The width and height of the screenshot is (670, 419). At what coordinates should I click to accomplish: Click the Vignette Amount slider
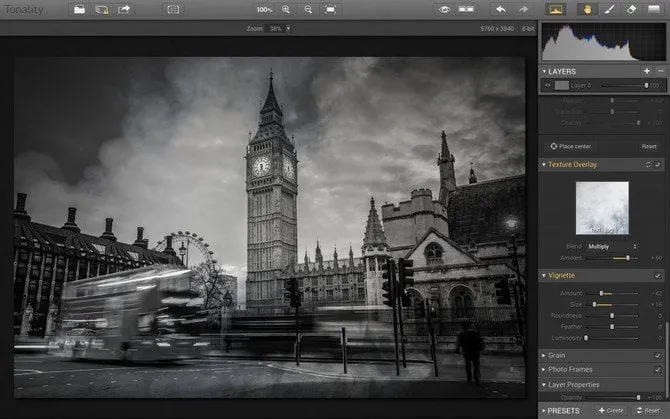tap(612, 293)
